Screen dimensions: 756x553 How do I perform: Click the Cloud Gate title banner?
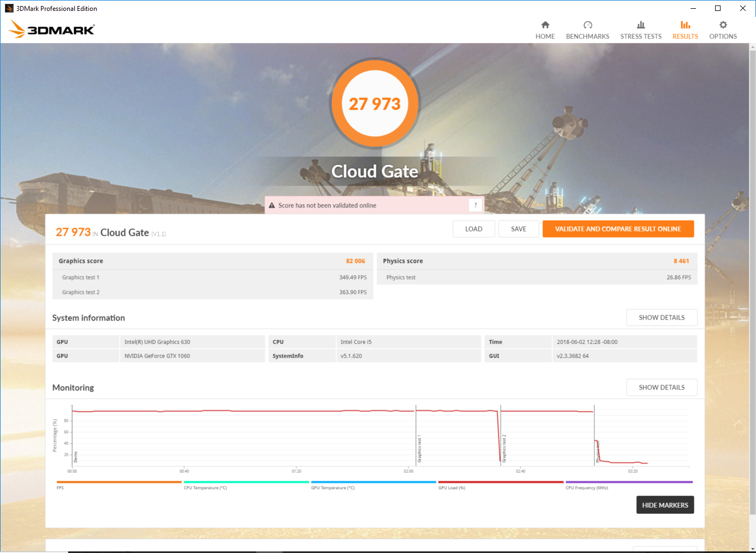coord(375,171)
